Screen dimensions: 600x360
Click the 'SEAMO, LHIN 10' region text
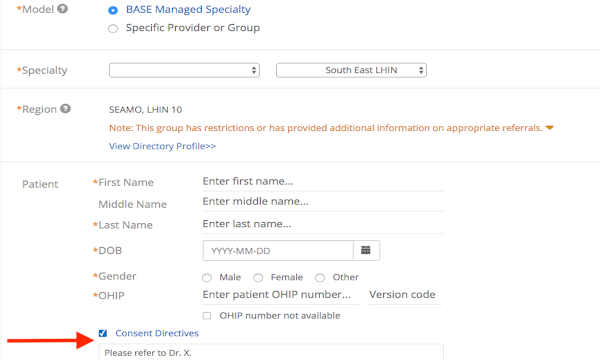[x=145, y=110]
